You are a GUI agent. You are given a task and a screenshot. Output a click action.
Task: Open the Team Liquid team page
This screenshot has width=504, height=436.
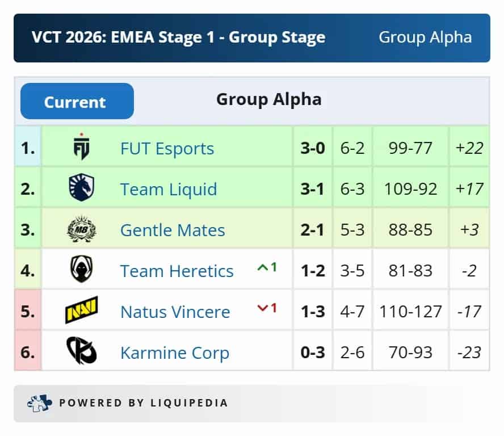[x=168, y=188]
